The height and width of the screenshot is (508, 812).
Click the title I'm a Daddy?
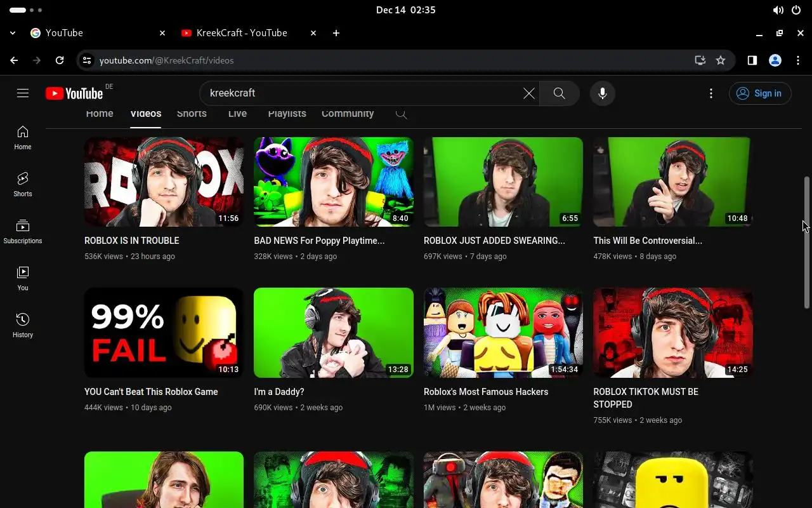(279, 392)
